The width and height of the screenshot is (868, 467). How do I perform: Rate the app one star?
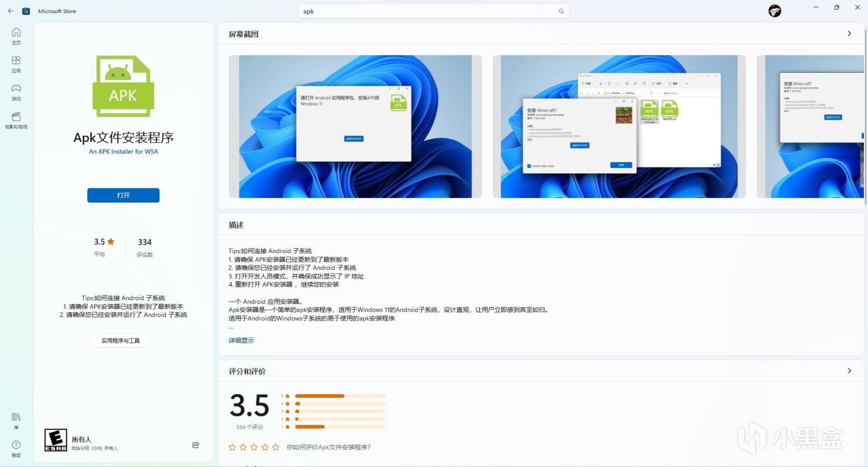pos(232,447)
